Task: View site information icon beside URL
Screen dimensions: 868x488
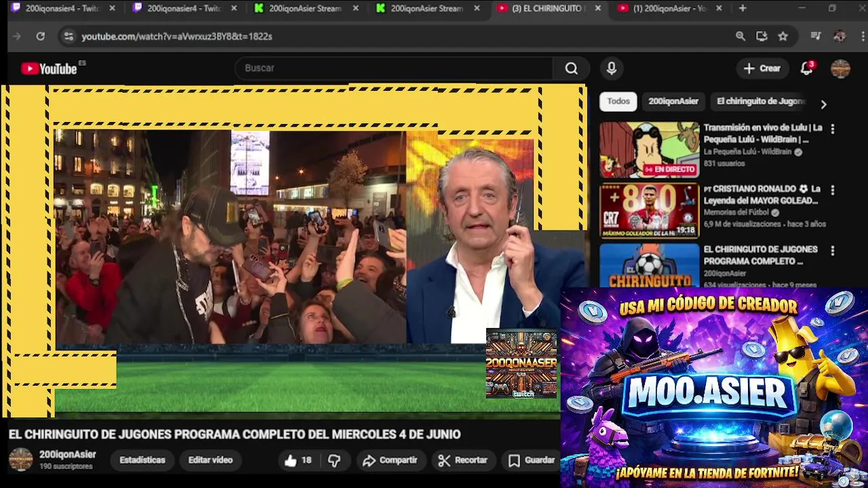Action: tap(68, 37)
